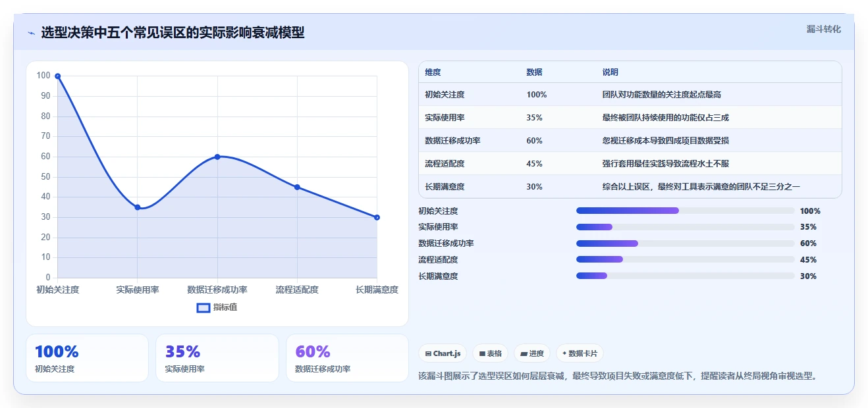The width and height of the screenshot is (868, 408).
Task: Click the 说明 table column header
Action: point(610,72)
